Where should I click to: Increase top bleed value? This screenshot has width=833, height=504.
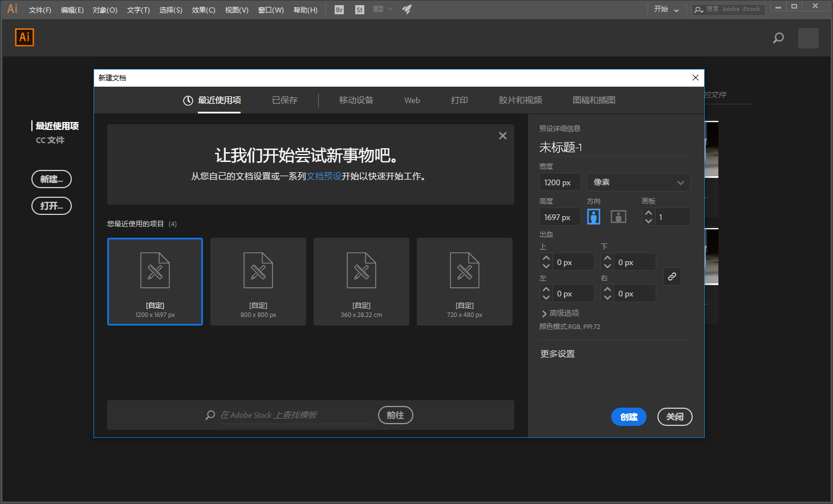pyautogui.click(x=546, y=258)
